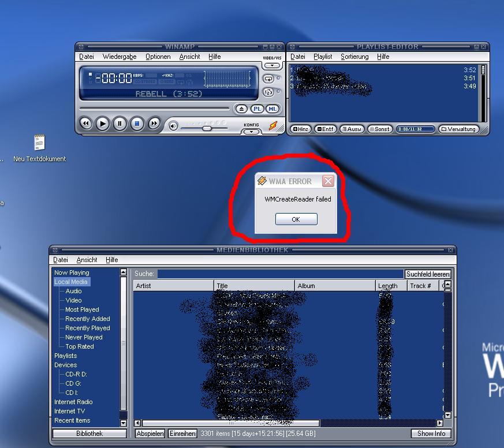
Task: Click the speaker mute icon
Action: 173,126
